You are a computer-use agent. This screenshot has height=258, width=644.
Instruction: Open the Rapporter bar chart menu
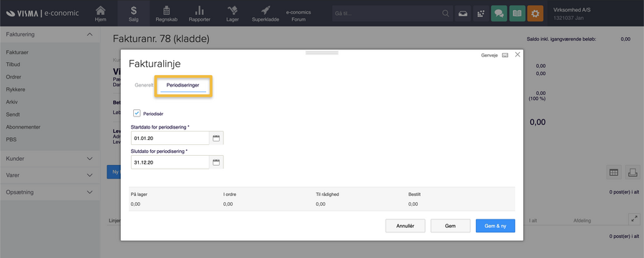point(200,14)
